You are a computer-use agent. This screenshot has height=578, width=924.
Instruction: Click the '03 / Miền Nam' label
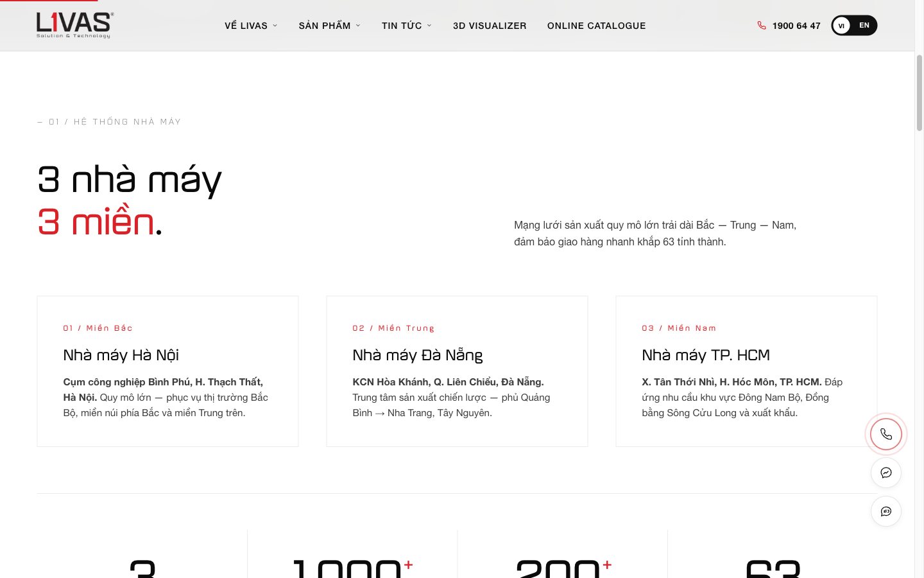pyautogui.click(x=679, y=328)
